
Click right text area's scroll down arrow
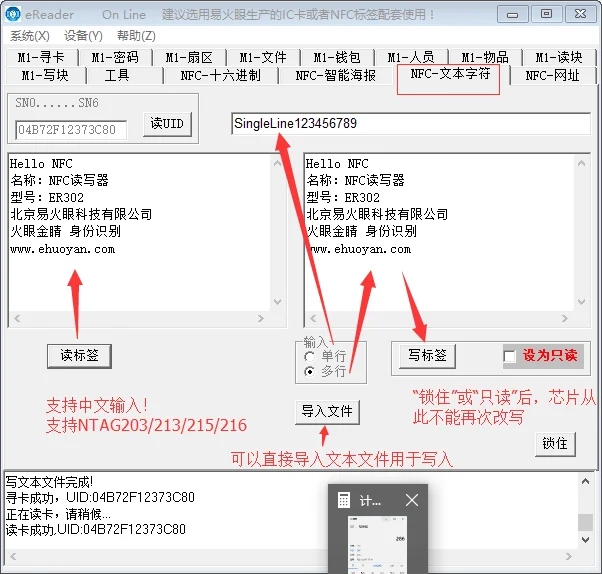[x=582, y=302]
